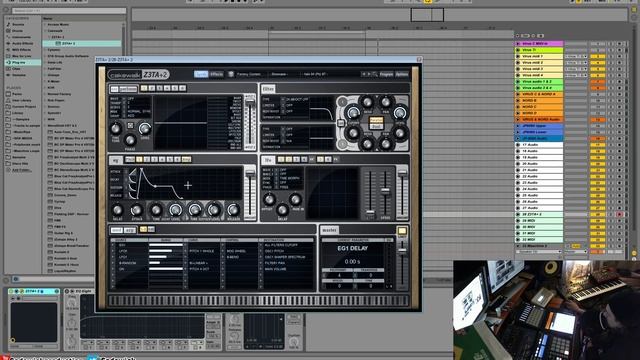Select the Z3TA+ 2 plug-in device entry
This screenshot has height=360, width=640.
(x=82, y=43)
